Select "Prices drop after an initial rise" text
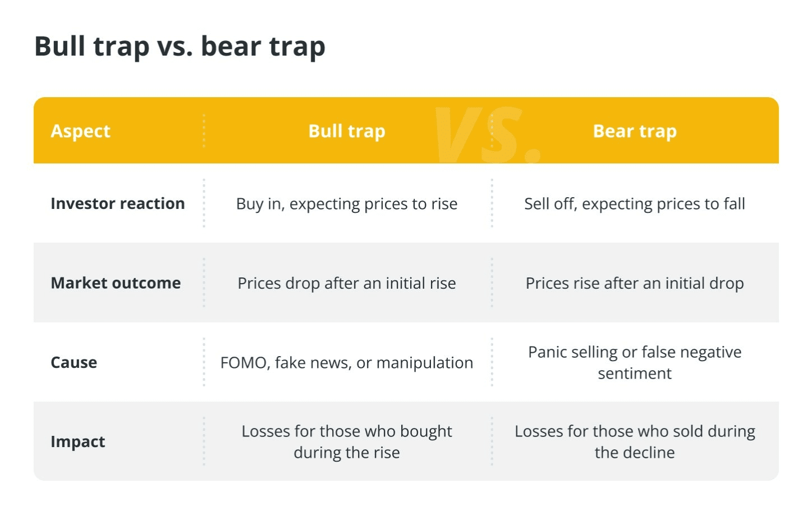Screen dimensions: 812x510 pyautogui.click(x=347, y=283)
